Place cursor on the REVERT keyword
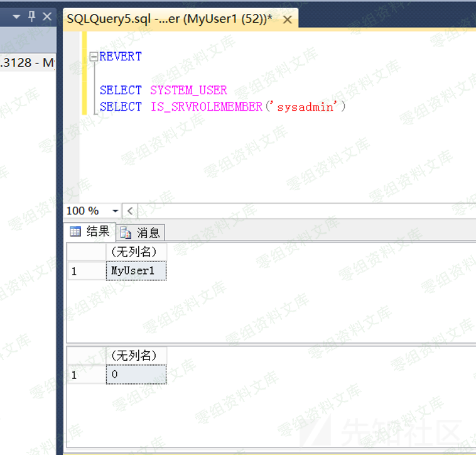This screenshot has width=476, height=455. [x=121, y=57]
